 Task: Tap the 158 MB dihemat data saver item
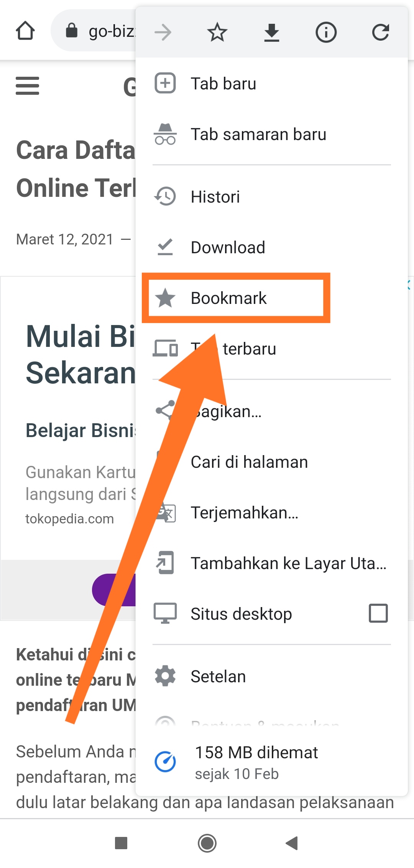tap(272, 762)
